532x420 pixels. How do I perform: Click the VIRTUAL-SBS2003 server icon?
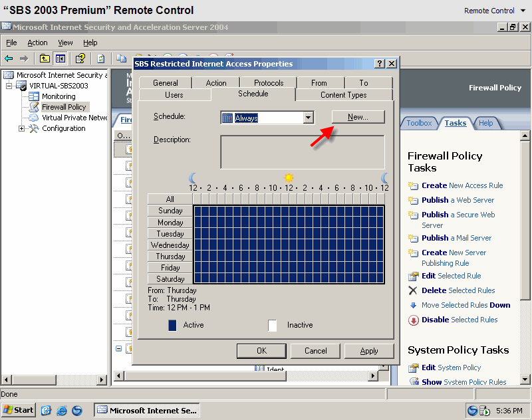point(21,86)
